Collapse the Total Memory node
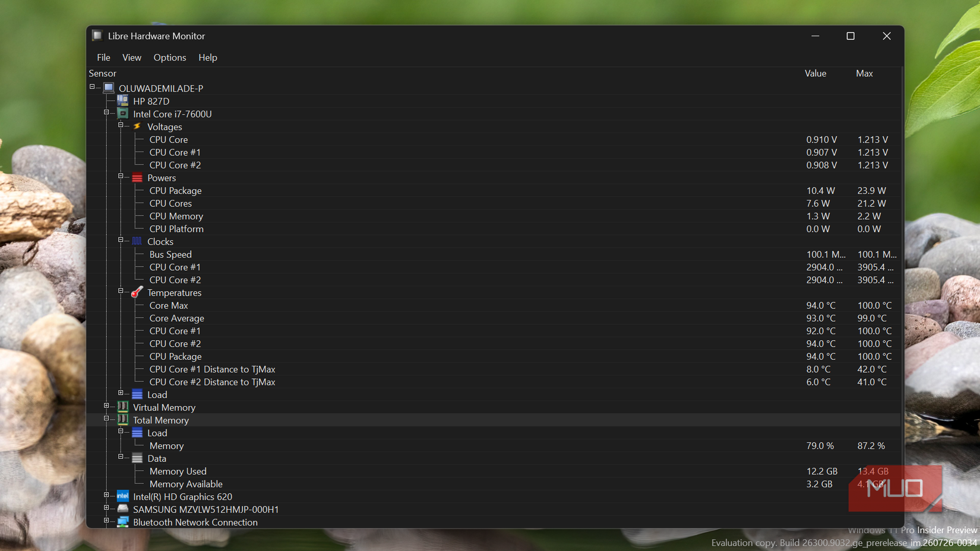Screen dimensions: 980x551 pos(106,419)
